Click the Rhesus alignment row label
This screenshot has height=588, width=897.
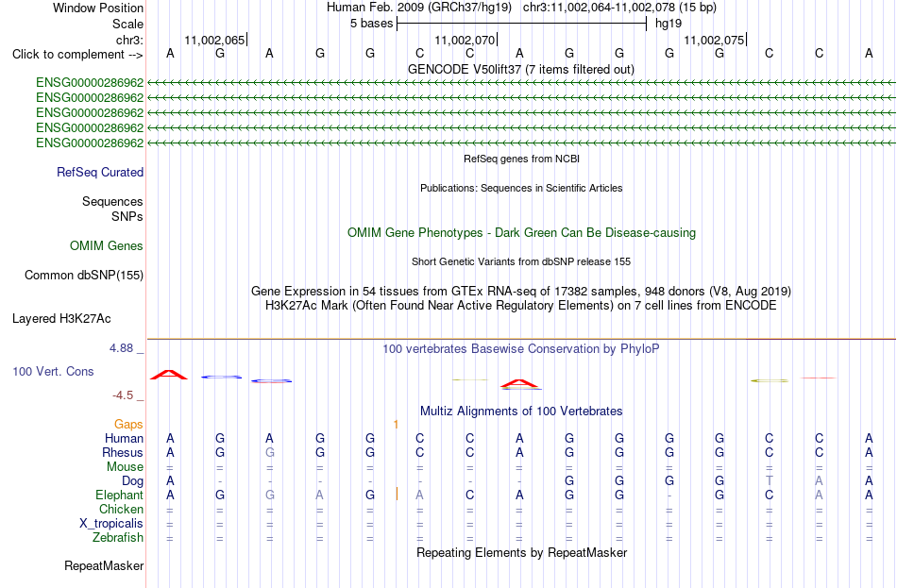123,453
